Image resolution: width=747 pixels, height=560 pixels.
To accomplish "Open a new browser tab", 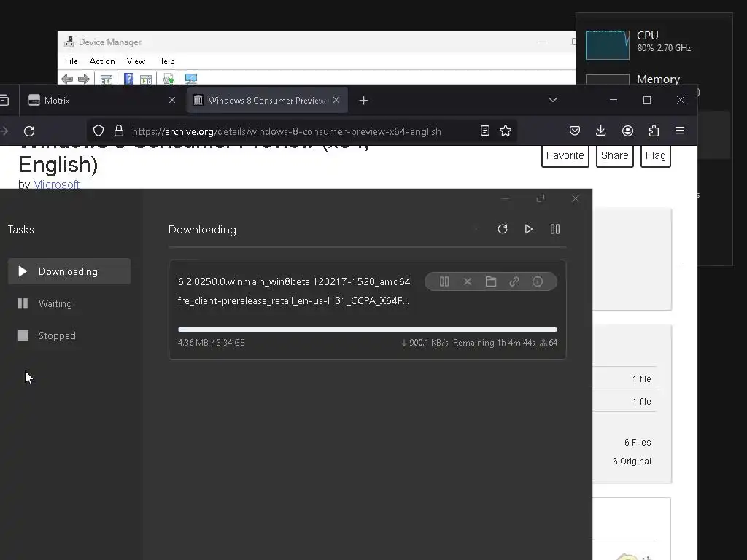I will point(363,101).
